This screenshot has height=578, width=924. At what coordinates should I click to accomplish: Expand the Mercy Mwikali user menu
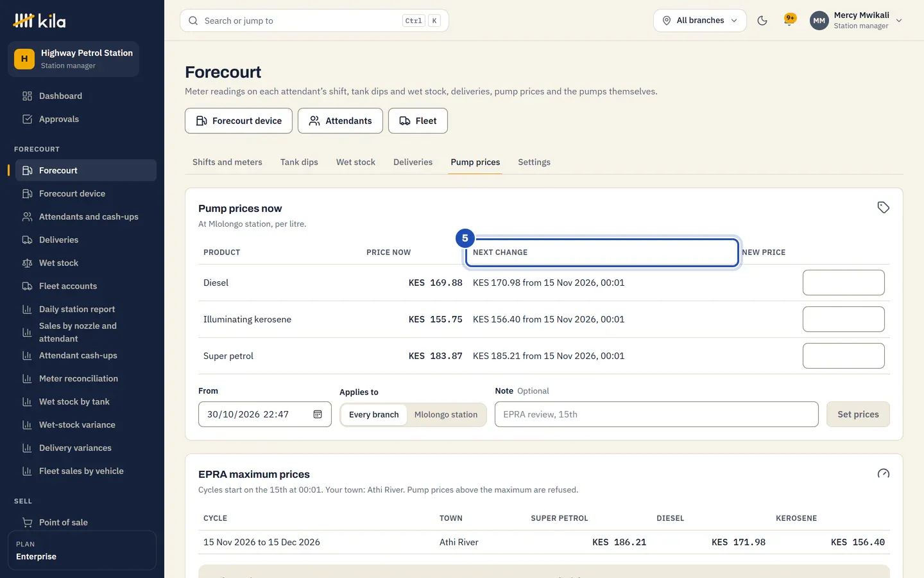point(856,21)
